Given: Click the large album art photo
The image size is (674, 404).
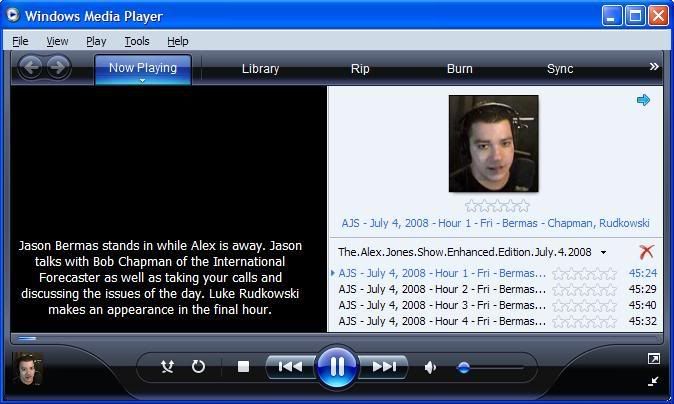Looking at the screenshot, I should click(x=493, y=144).
